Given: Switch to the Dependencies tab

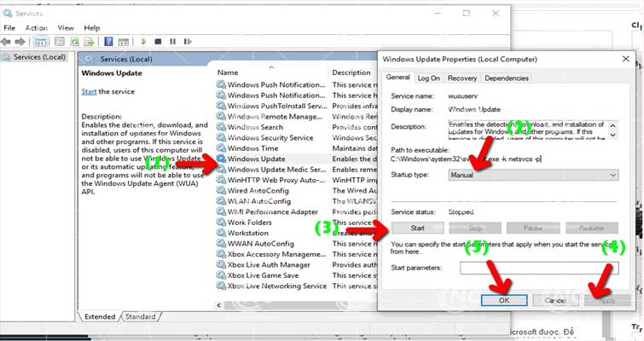Looking at the screenshot, I should (x=507, y=78).
